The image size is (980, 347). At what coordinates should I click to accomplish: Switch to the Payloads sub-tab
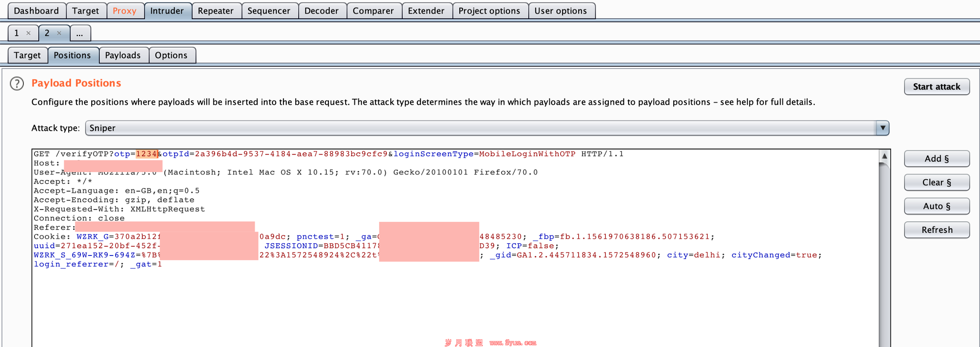coord(123,55)
